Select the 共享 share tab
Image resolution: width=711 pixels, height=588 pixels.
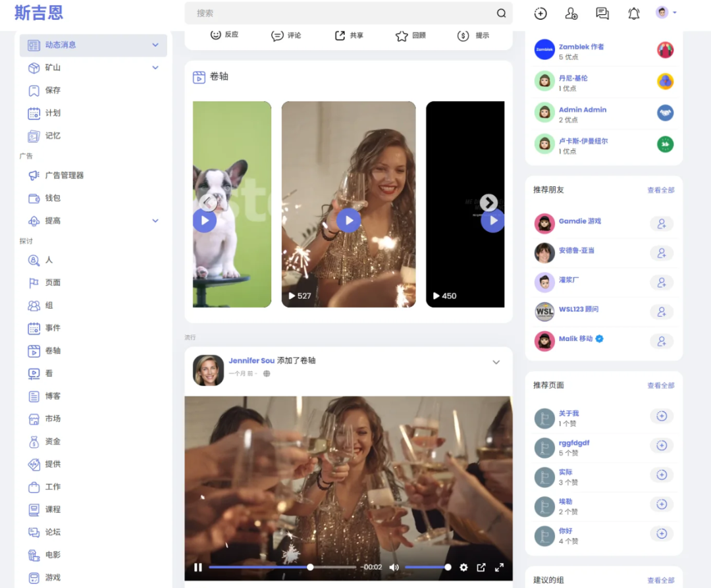coord(349,36)
